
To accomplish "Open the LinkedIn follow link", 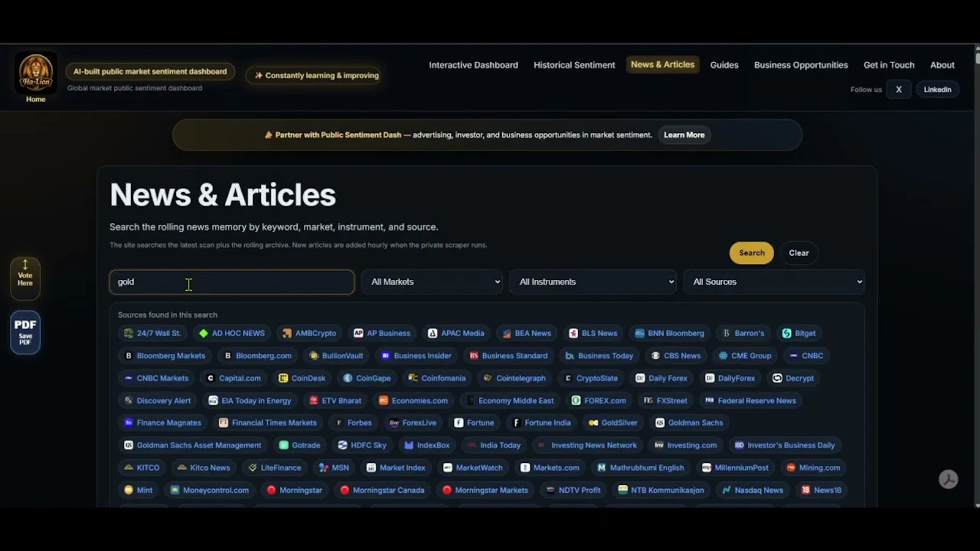I will (x=937, y=89).
